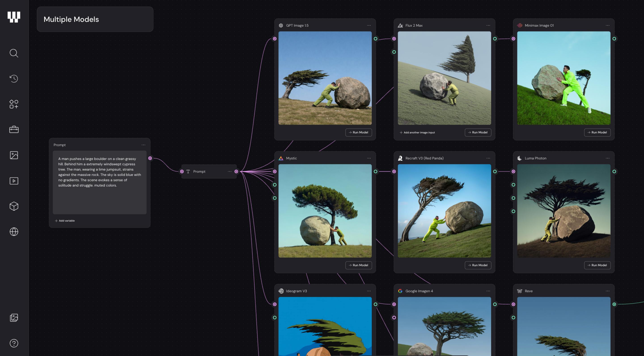Run Model on GPT Image 1.5
Image resolution: width=644 pixels, height=356 pixels.
358,132
